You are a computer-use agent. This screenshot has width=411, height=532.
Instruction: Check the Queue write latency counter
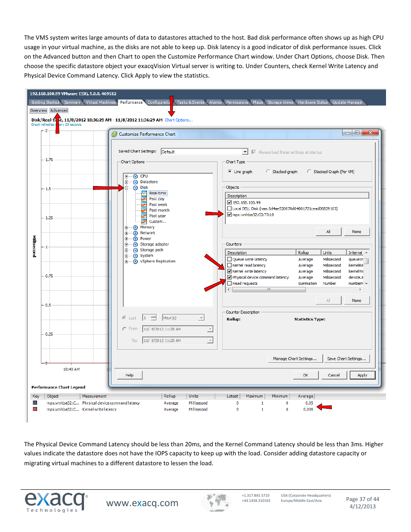230,259
